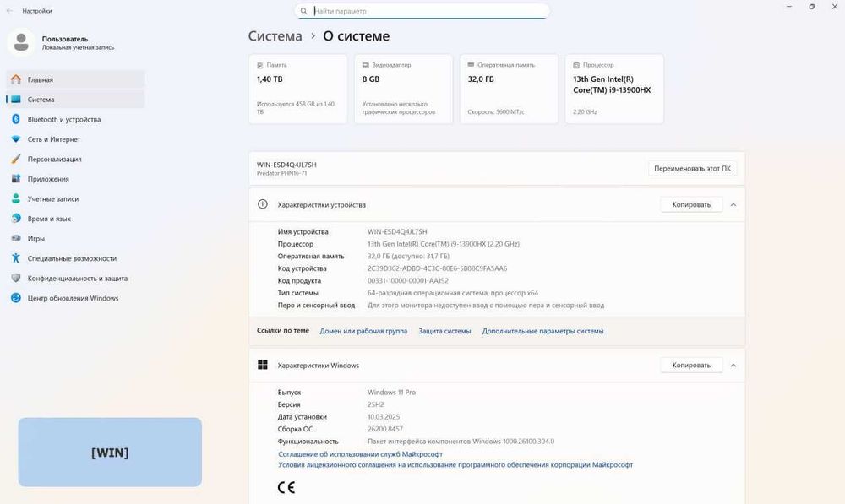Copy Windows specifications with Копировать button

tap(691, 365)
